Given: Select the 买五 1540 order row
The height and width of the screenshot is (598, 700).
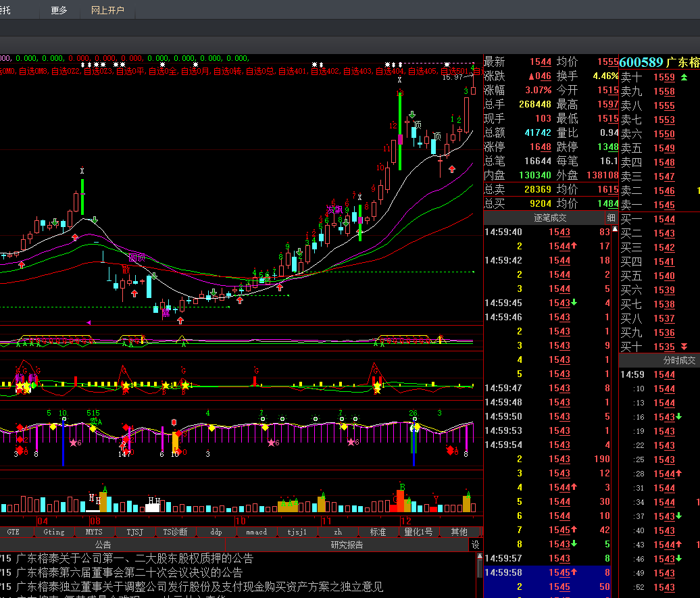Looking at the screenshot, I should tap(659, 276).
